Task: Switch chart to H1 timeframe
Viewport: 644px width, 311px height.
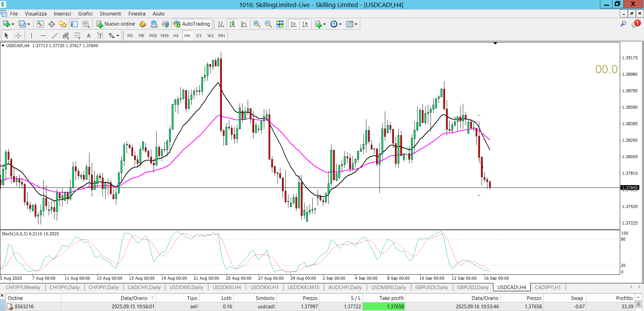Action: click(x=176, y=35)
